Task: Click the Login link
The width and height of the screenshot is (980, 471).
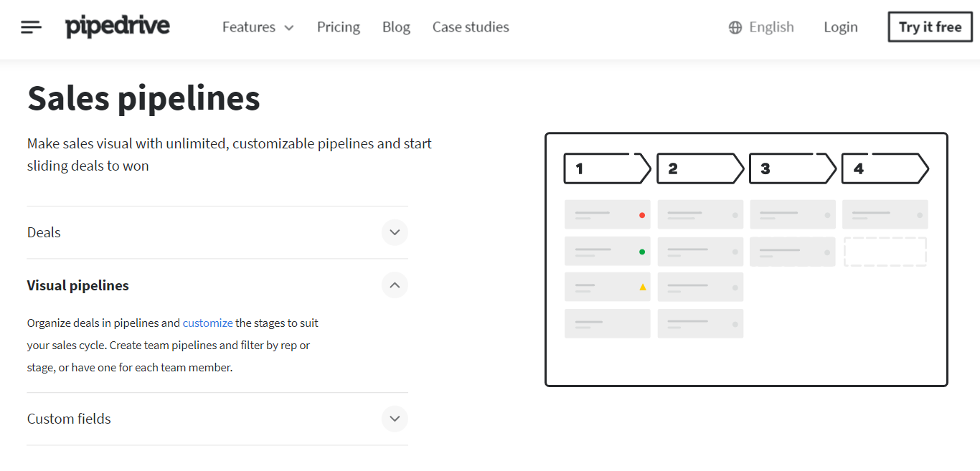Action: pos(841,27)
